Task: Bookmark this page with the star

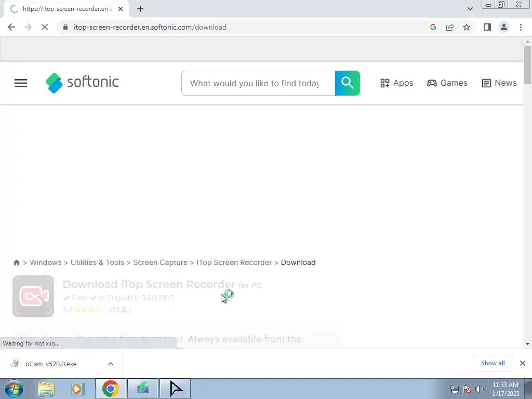Action: [x=467, y=27]
